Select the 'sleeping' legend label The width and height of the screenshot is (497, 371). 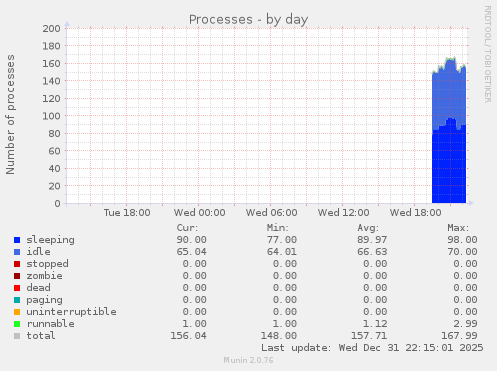pos(50,240)
